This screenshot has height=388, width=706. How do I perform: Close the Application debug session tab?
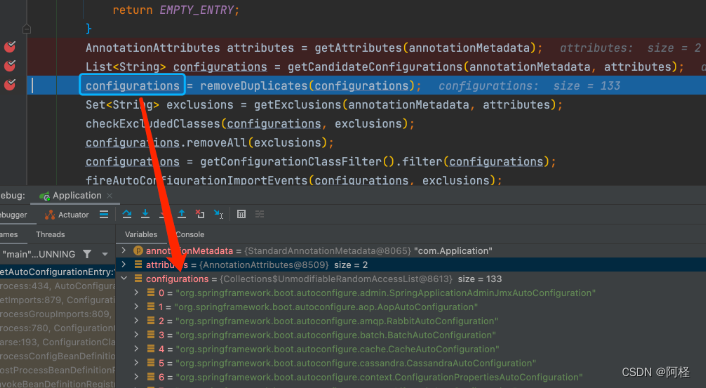[109, 196]
